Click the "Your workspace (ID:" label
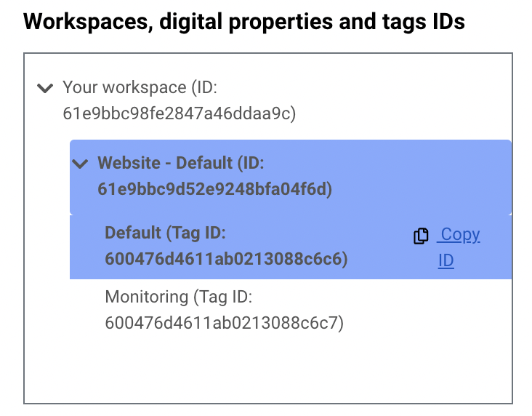This screenshot has width=532, height=416. [x=140, y=87]
